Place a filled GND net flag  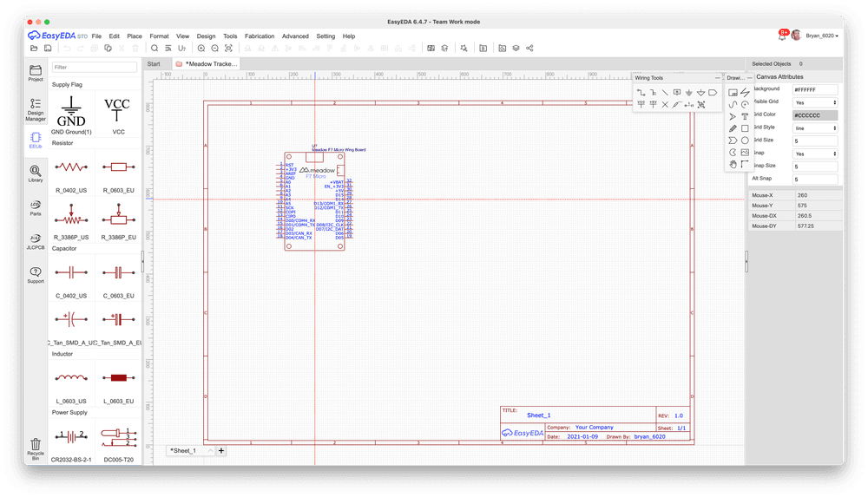[688, 93]
